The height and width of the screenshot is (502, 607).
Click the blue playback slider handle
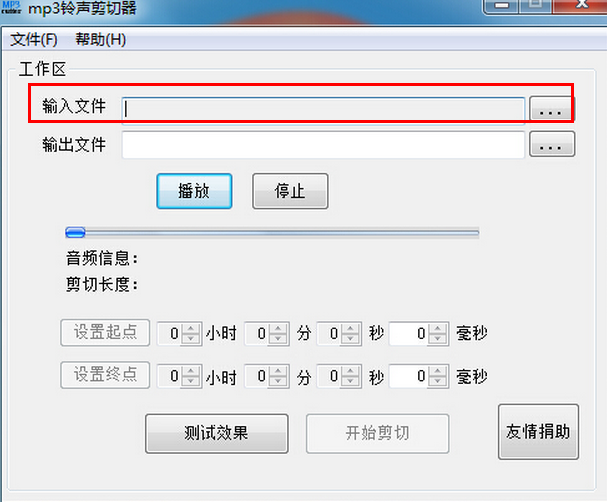tap(75, 233)
